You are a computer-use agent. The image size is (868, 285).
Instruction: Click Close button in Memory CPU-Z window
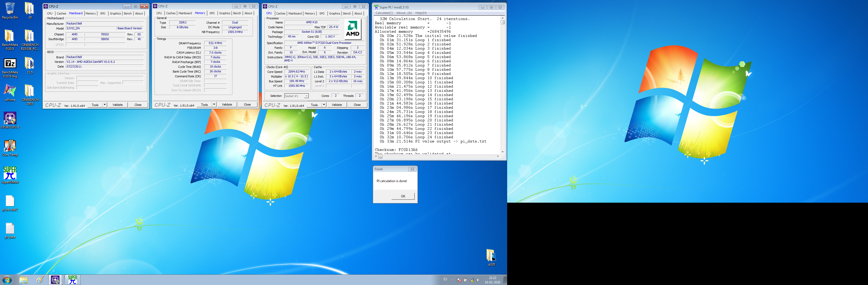[247, 105]
